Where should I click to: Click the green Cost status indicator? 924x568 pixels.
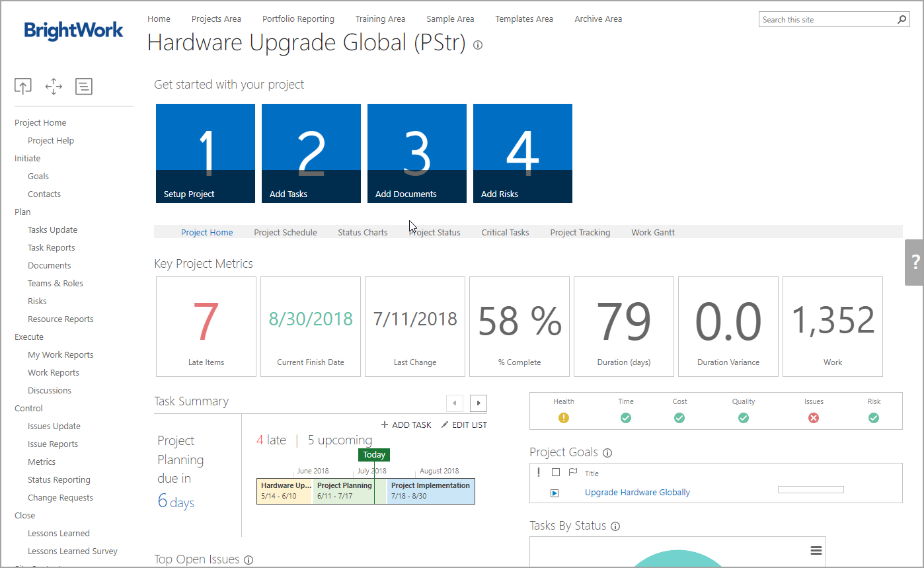(x=679, y=418)
